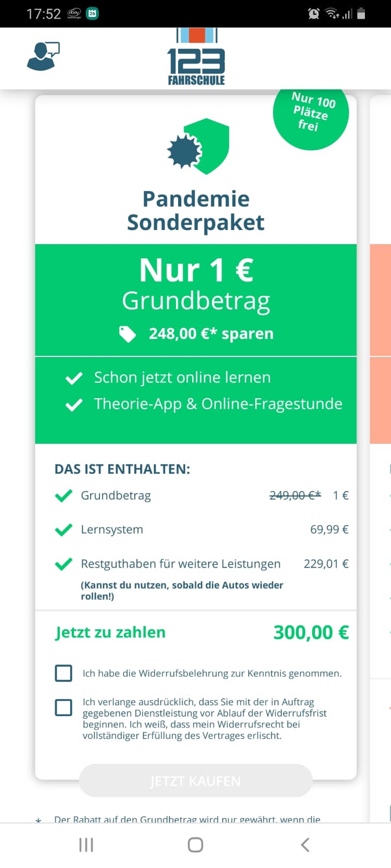Tap the discount footnote text
The width and height of the screenshot is (391, 868).
point(187,819)
